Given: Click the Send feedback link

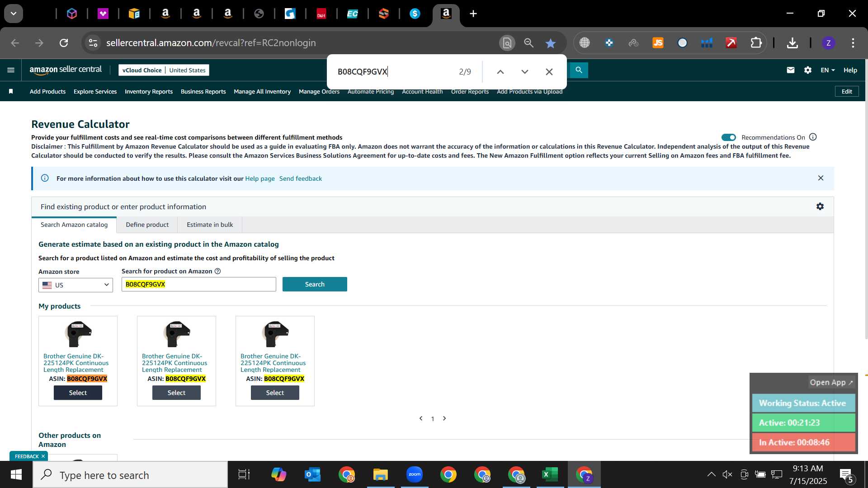Looking at the screenshot, I should (301, 178).
